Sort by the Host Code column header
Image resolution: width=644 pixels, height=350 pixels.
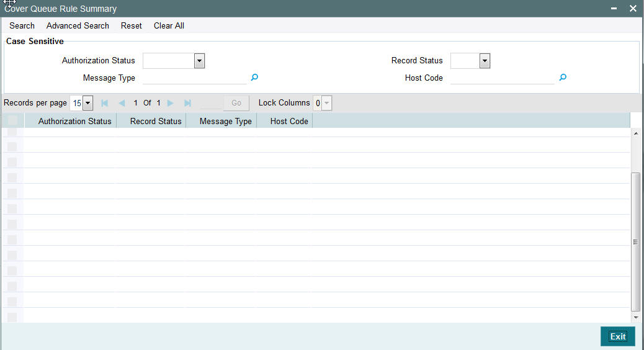(x=289, y=121)
